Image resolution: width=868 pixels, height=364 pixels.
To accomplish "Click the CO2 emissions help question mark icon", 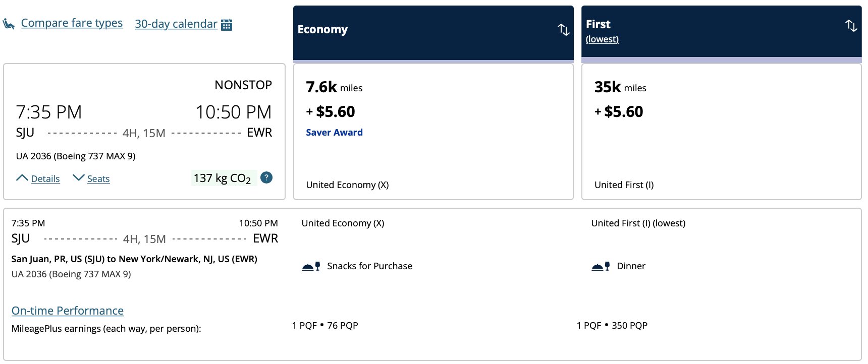I will click(266, 177).
